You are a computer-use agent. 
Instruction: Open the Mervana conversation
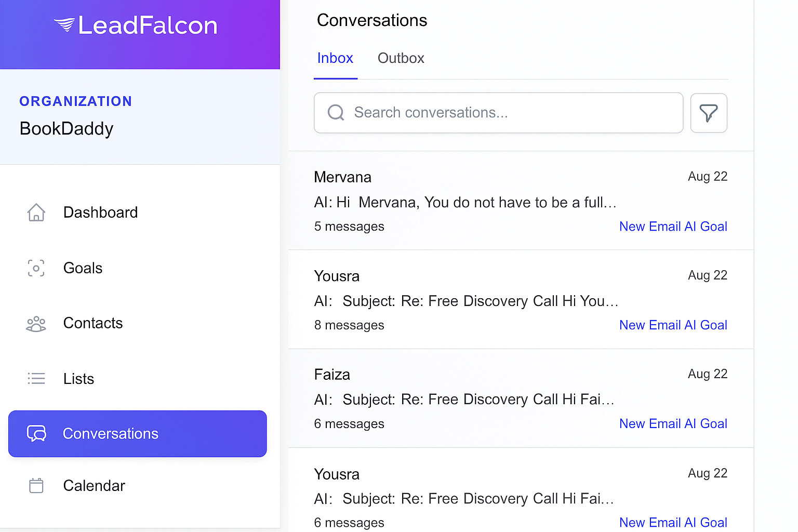pyautogui.click(x=465, y=202)
